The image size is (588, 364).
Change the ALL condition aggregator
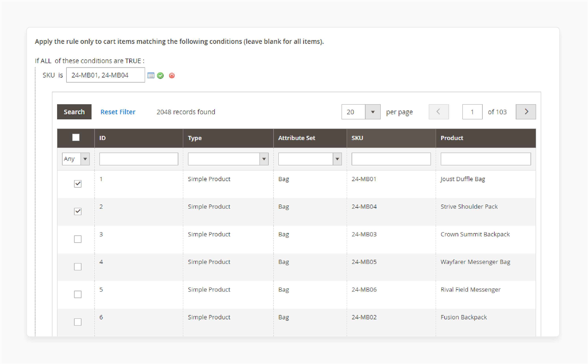(x=46, y=61)
